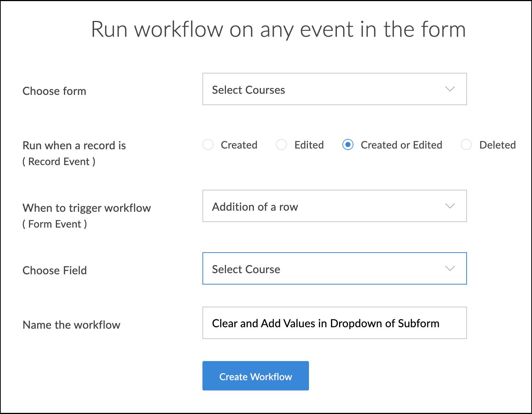Click the chevron arrow in the Choose Field dropdown

point(450,268)
